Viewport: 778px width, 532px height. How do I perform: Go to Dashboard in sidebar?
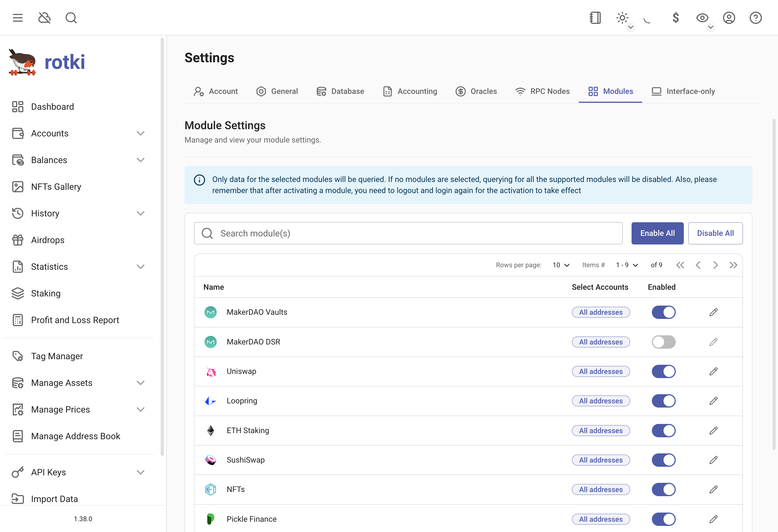coord(79,107)
